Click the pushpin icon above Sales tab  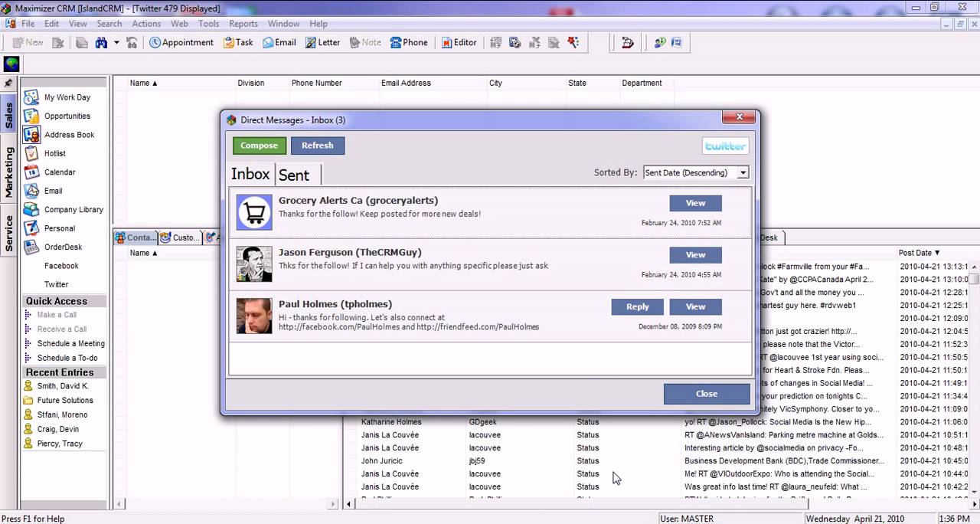[8, 83]
